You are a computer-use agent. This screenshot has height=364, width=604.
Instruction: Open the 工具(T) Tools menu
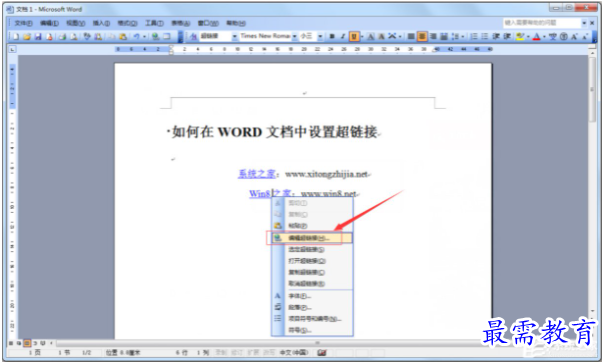point(154,23)
